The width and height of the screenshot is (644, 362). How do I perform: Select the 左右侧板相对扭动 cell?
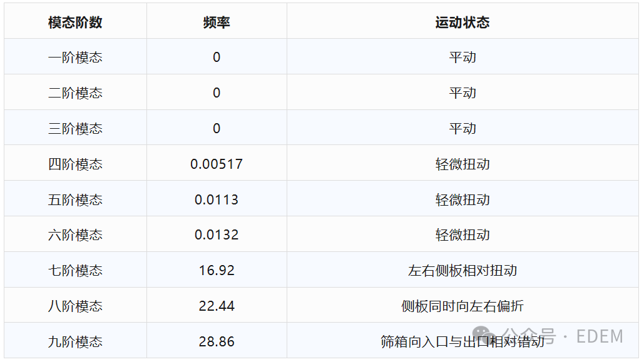click(463, 271)
